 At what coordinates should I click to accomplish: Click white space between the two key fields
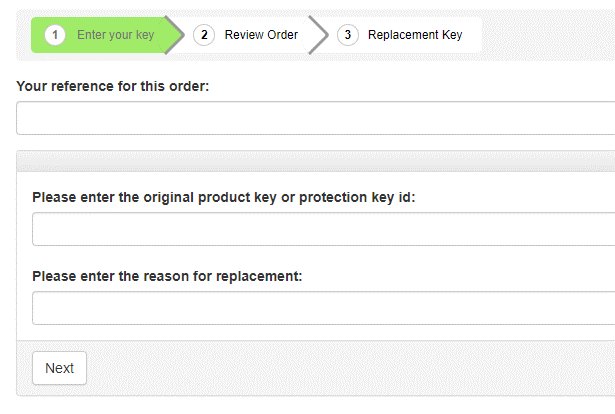pyautogui.click(x=322, y=258)
